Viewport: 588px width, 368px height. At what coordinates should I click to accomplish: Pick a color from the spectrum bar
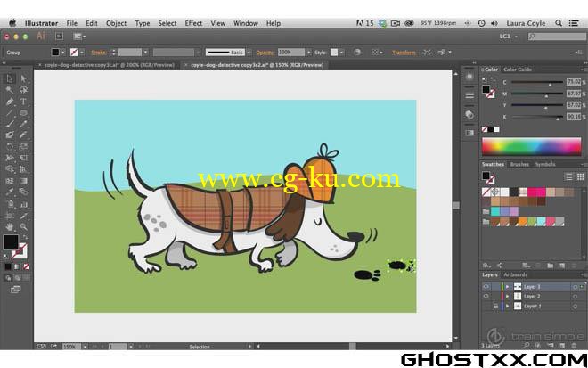click(x=532, y=146)
